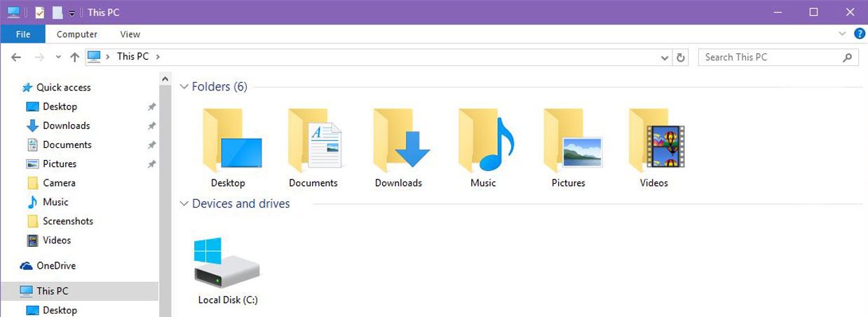Click the Music note icon in sidebar
868x317 pixels.
click(32, 202)
